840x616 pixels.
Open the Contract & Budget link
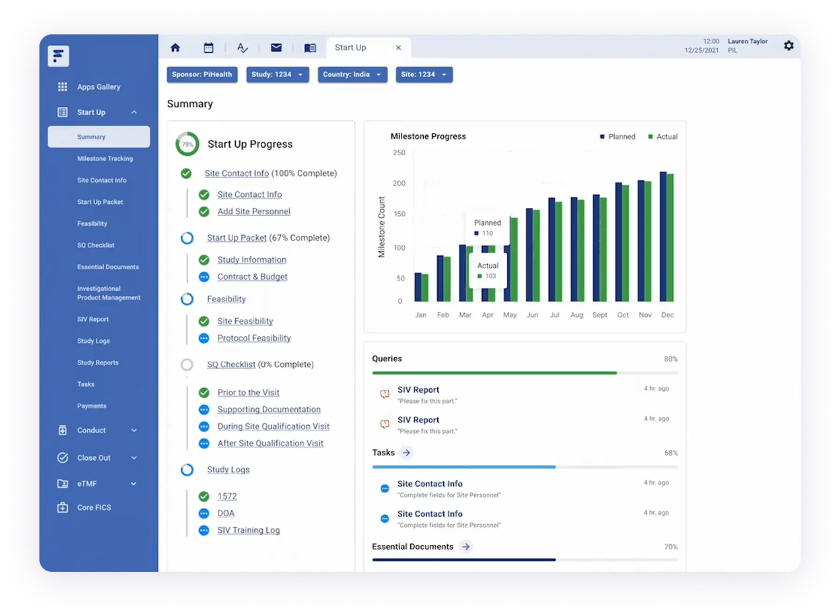pos(252,277)
